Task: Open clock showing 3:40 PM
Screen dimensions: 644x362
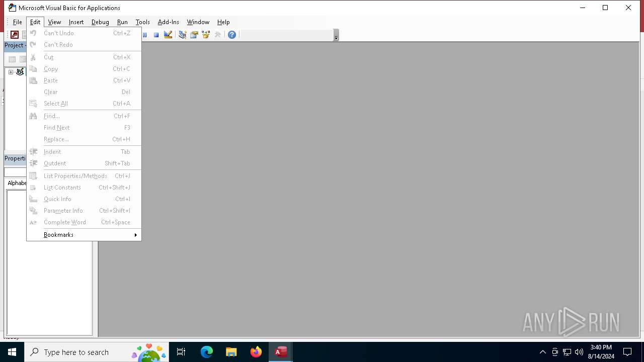Action: click(x=601, y=352)
